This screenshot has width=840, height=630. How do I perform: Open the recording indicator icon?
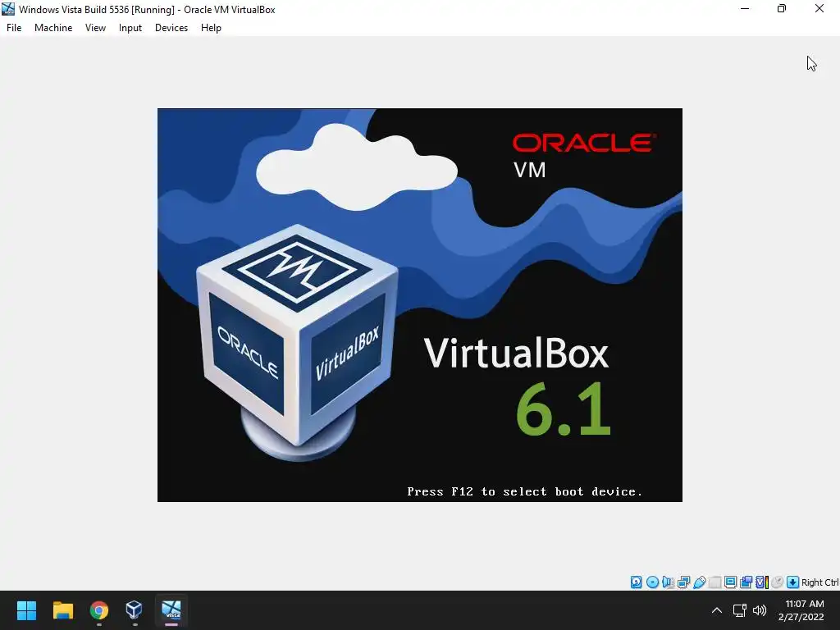(746, 582)
